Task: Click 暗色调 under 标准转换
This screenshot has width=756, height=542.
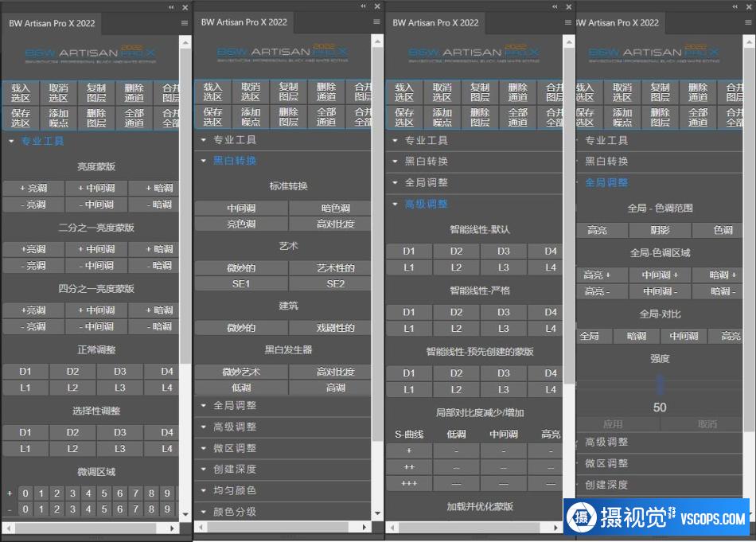Action: [x=336, y=209]
